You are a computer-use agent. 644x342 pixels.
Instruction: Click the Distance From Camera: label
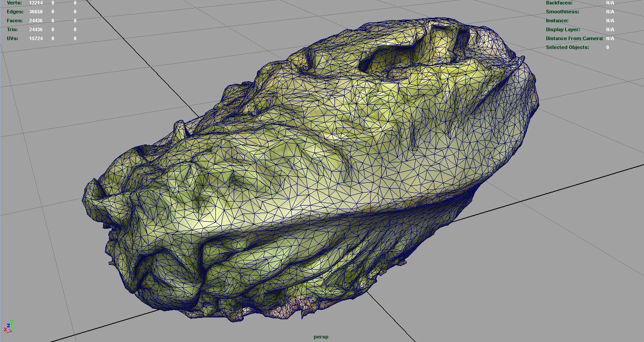tap(574, 38)
